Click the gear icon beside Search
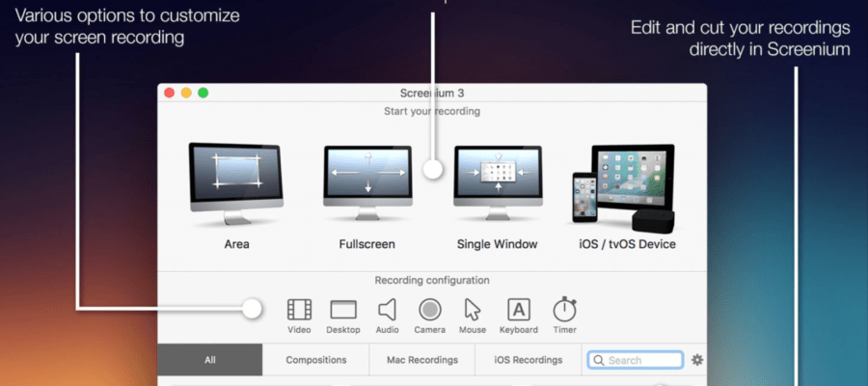 (697, 360)
